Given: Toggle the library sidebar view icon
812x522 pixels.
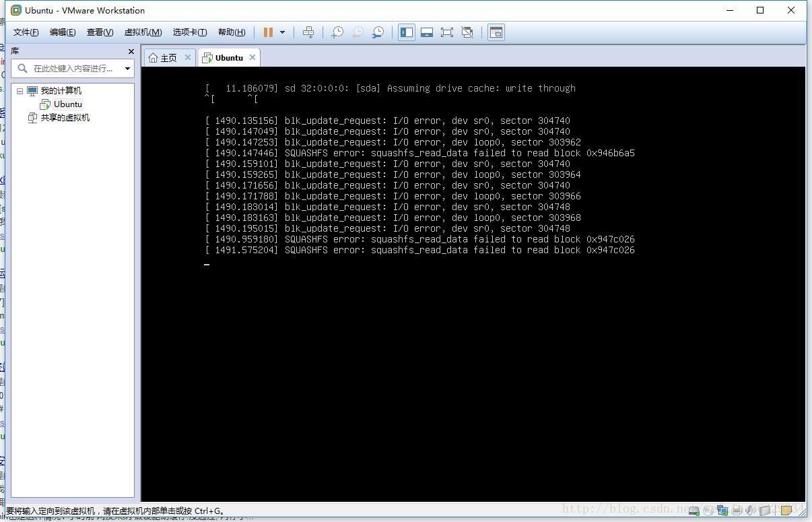Looking at the screenshot, I should 406,32.
